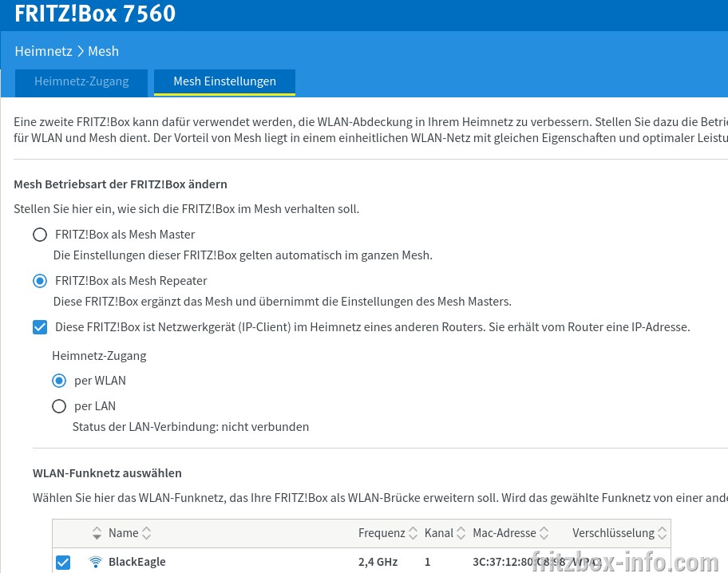Click the Heimnetz-Zugang section label
This screenshot has height=573, width=728.
coord(99,356)
